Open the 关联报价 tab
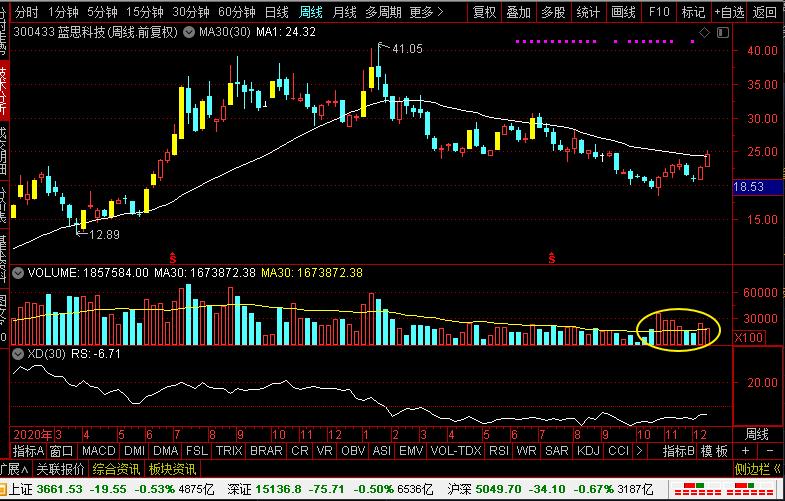 61,469
